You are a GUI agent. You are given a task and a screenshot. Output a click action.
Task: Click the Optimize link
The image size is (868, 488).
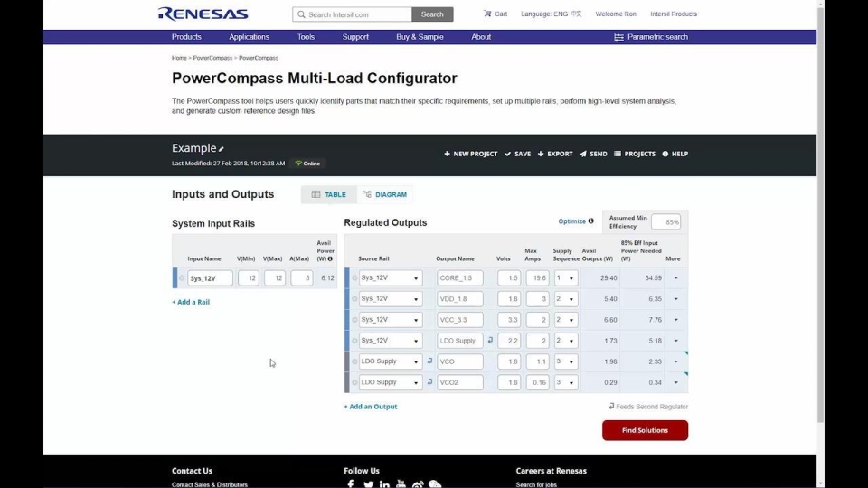coord(571,221)
